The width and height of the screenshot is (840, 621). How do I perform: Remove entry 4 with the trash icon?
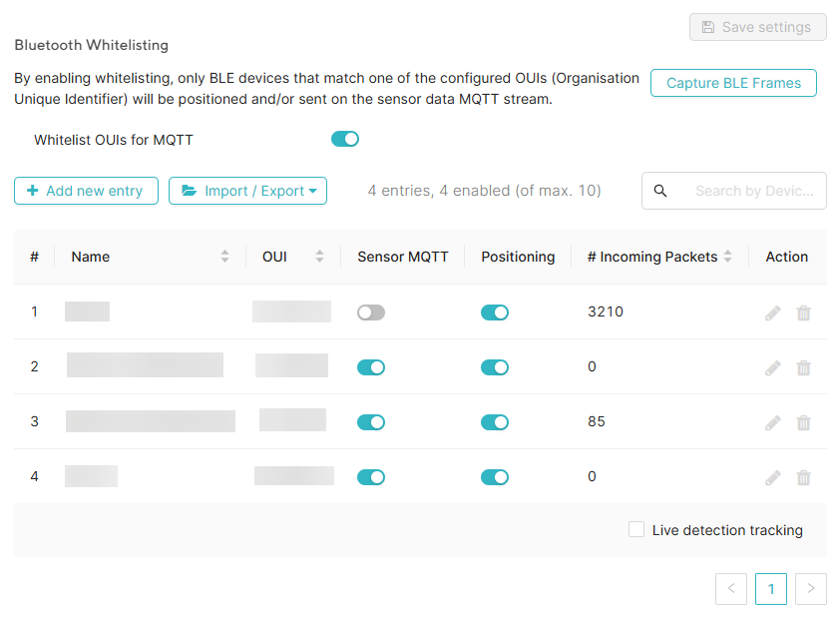pyautogui.click(x=803, y=477)
